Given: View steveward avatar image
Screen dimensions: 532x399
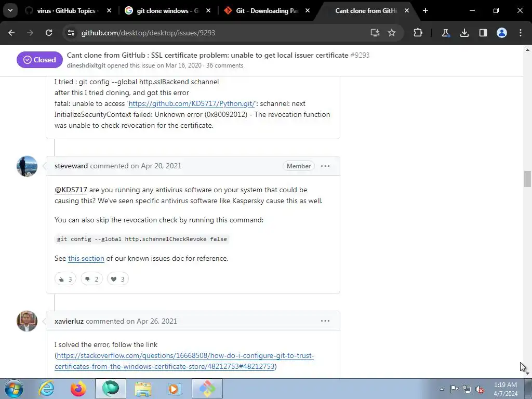Looking at the screenshot, I should point(27,166).
